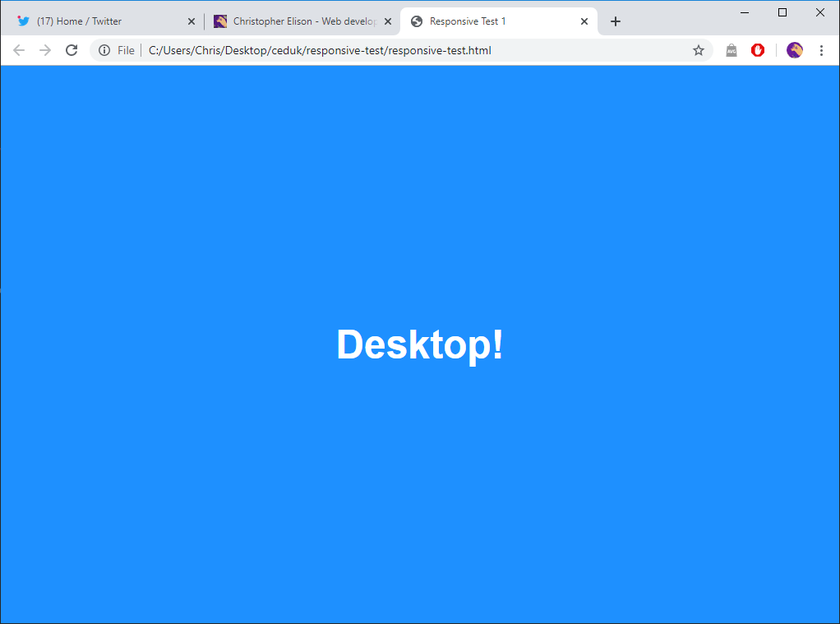
Task: Go forward to the next page
Action: 45,50
